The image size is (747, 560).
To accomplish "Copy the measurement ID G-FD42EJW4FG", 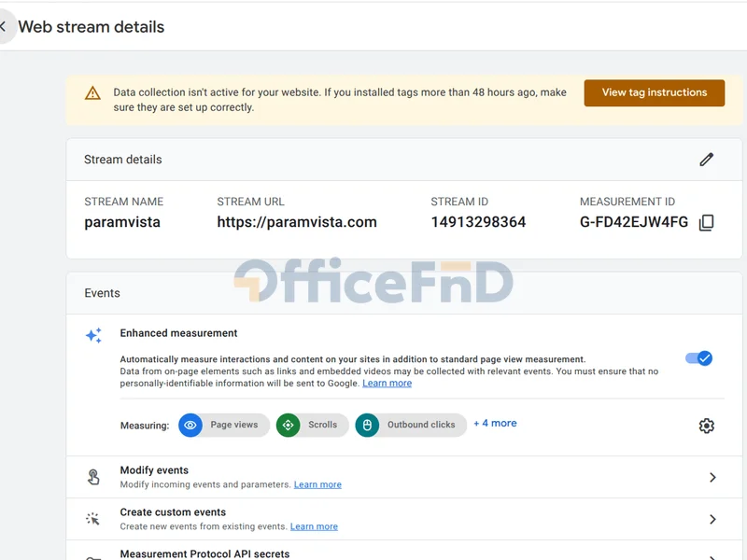I will pos(706,222).
